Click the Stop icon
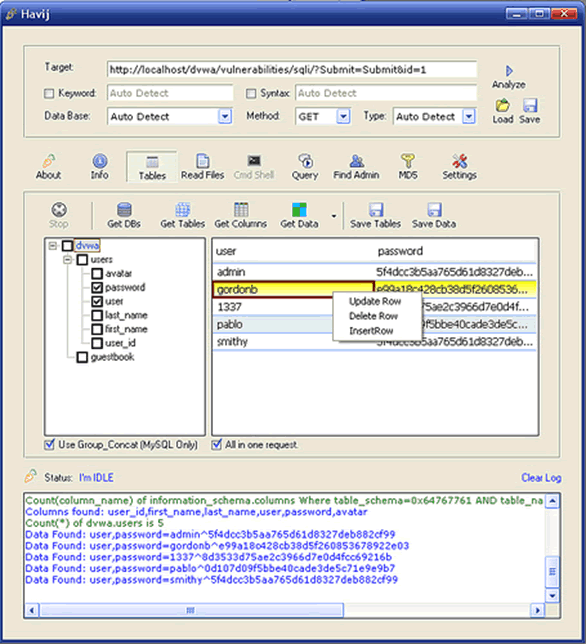This screenshot has height=644, width=586. [x=59, y=209]
